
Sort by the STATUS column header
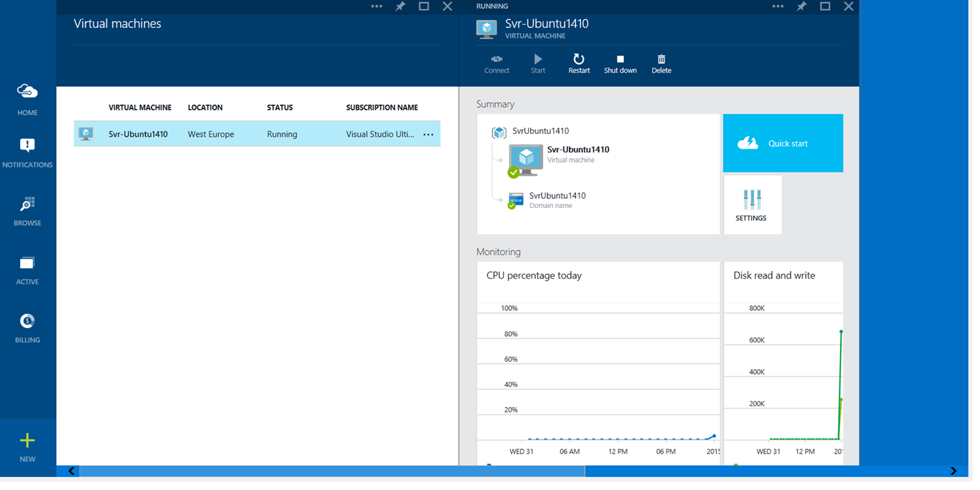click(x=280, y=108)
